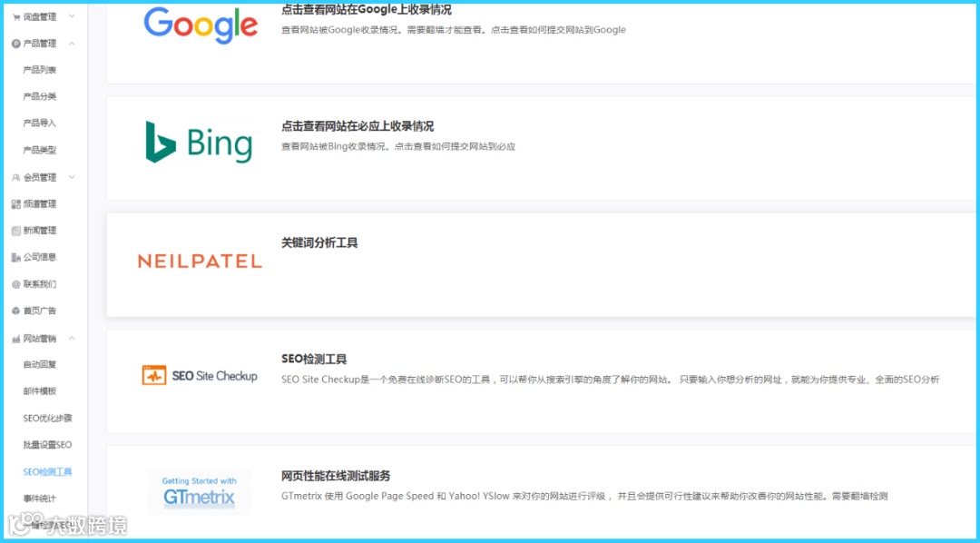Open 公司信息 in sidebar

point(40,257)
